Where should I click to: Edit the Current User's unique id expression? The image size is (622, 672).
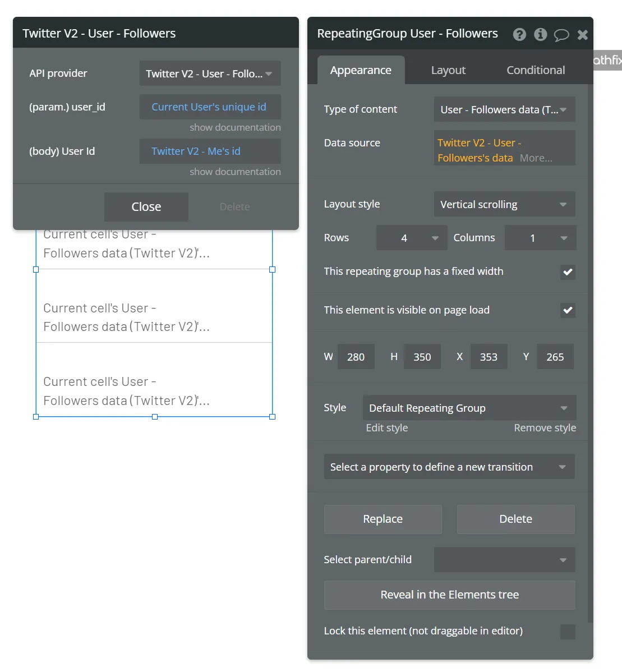click(210, 107)
